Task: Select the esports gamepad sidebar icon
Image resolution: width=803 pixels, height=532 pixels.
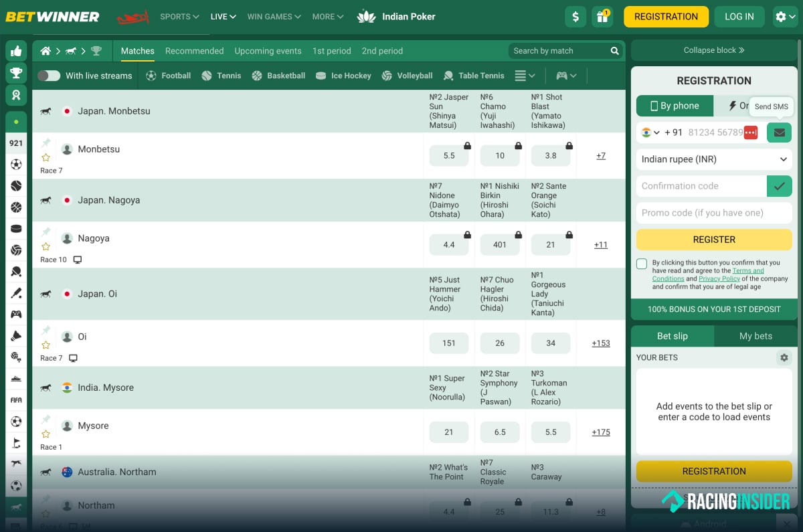Action: point(16,315)
